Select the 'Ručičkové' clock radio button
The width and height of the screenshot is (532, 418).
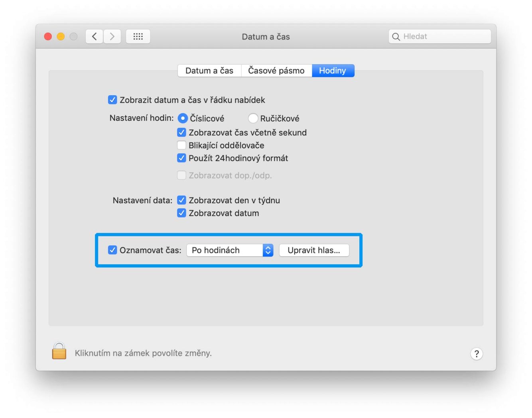tap(253, 118)
